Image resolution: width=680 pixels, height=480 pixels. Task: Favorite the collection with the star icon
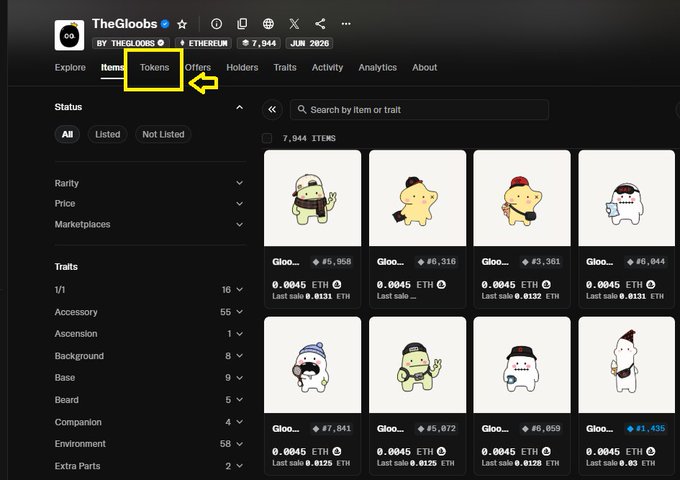[x=182, y=24]
